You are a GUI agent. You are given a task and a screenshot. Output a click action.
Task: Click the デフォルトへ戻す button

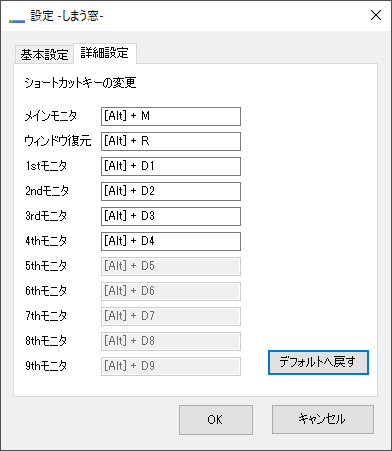click(x=318, y=362)
